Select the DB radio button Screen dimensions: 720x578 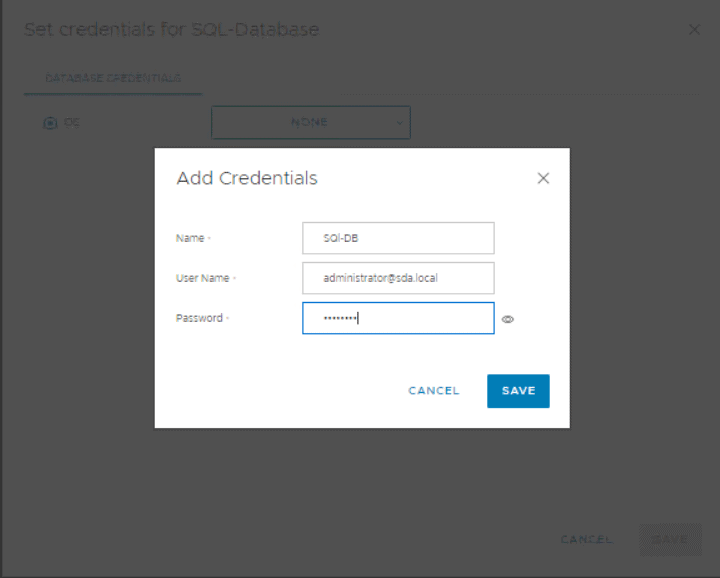(49, 122)
